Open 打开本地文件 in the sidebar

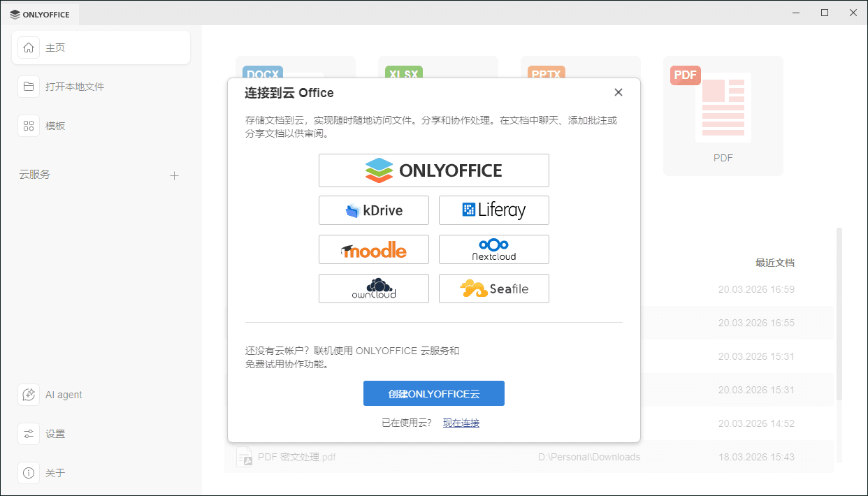tap(101, 87)
